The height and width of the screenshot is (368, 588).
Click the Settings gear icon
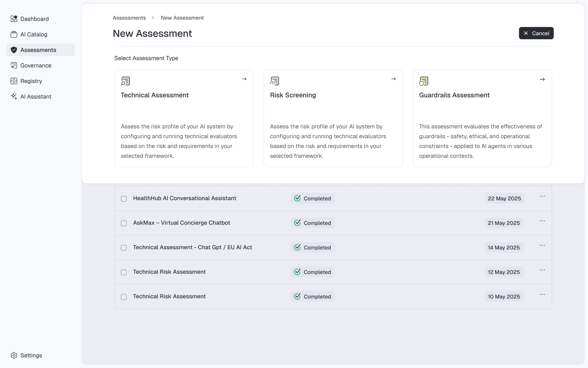14,355
